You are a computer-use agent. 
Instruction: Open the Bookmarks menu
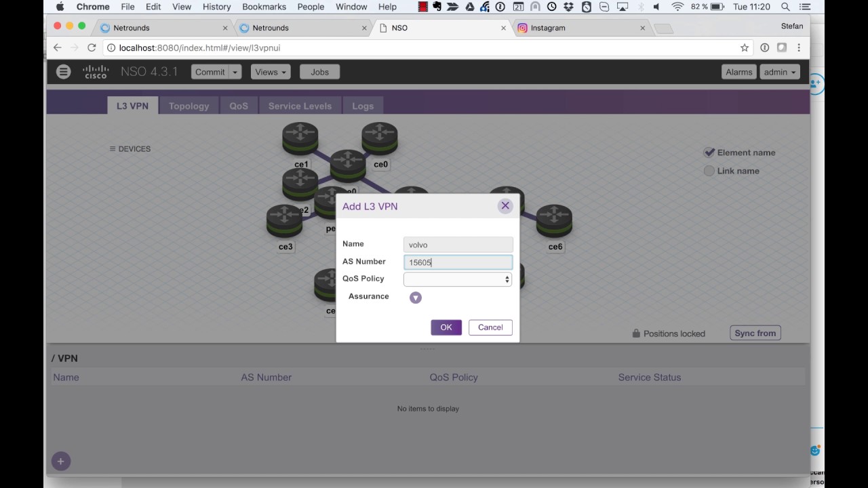tap(264, 7)
